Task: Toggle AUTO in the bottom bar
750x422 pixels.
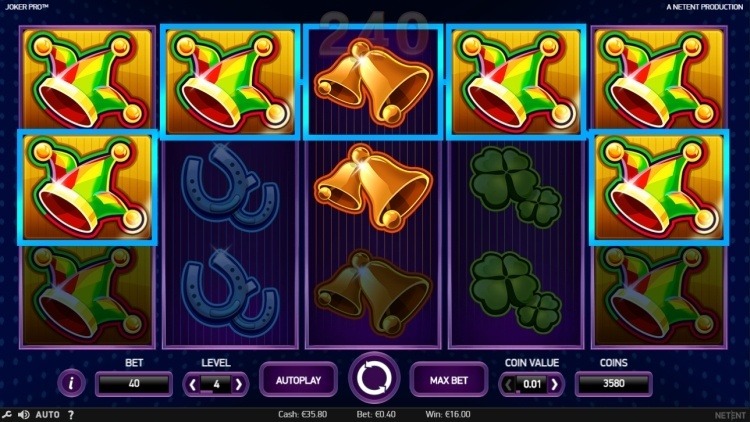Action: 47,415
